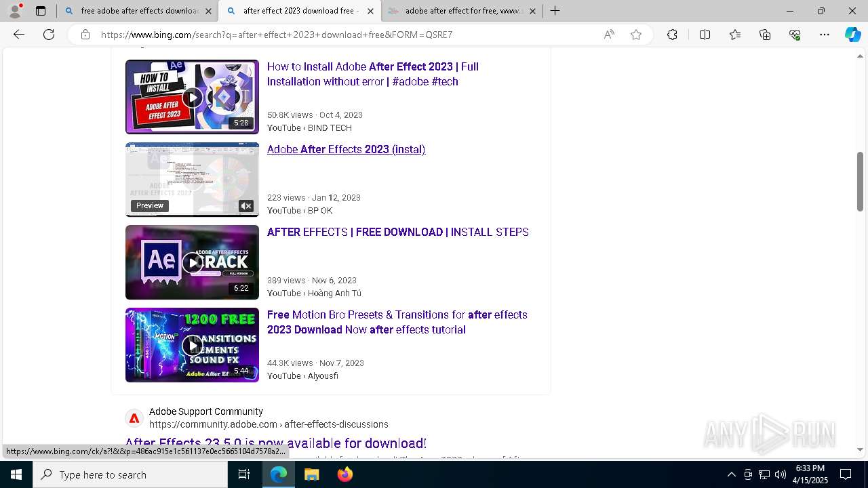Open Microsoft Edge from the taskbar

279,474
